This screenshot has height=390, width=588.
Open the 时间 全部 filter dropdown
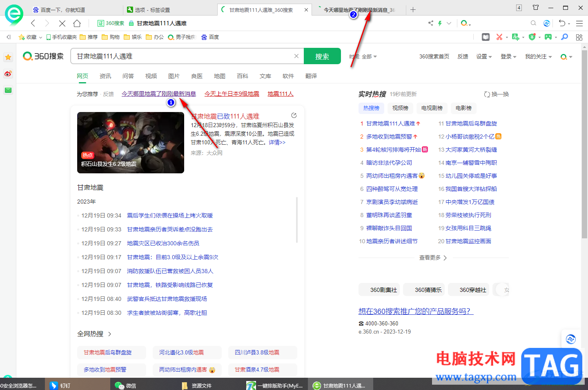pos(363,57)
